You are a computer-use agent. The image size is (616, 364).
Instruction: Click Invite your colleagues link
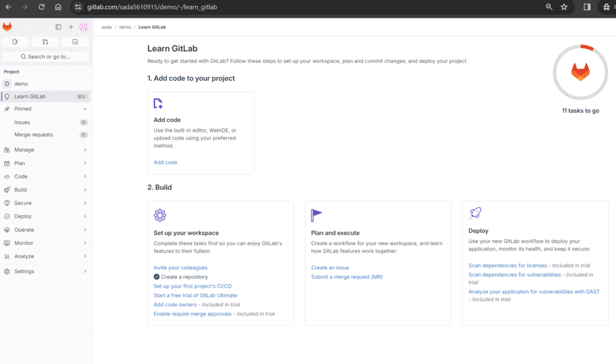point(180,268)
